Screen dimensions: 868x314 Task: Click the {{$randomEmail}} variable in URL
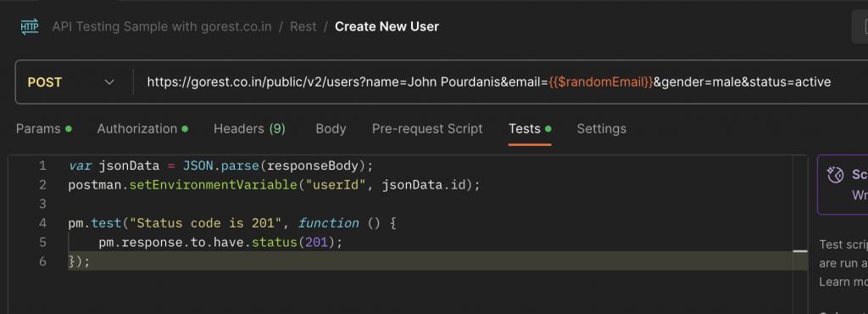[x=601, y=82]
